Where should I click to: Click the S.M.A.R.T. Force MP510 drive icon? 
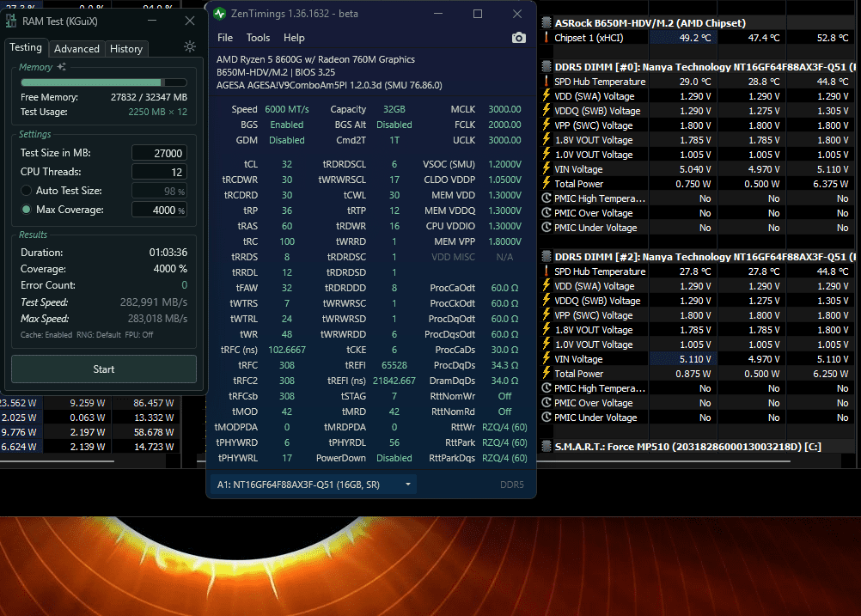click(x=547, y=447)
